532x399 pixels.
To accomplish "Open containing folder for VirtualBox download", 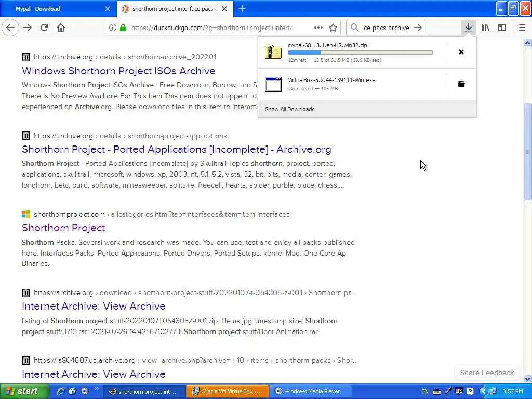I will point(461,84).
